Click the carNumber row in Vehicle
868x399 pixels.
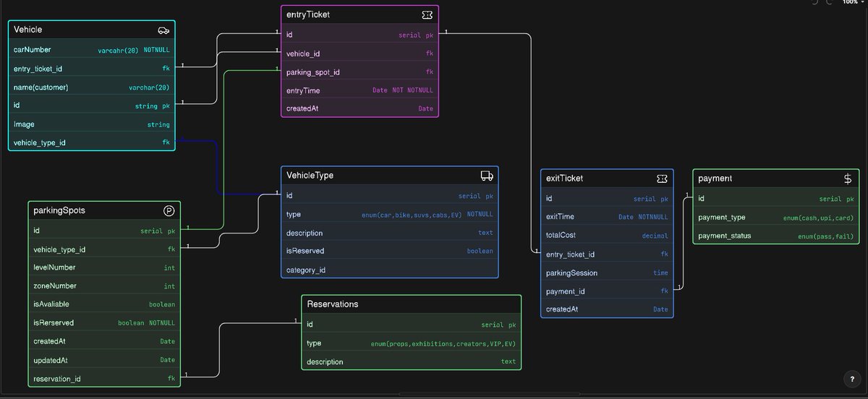pos(92,50)
